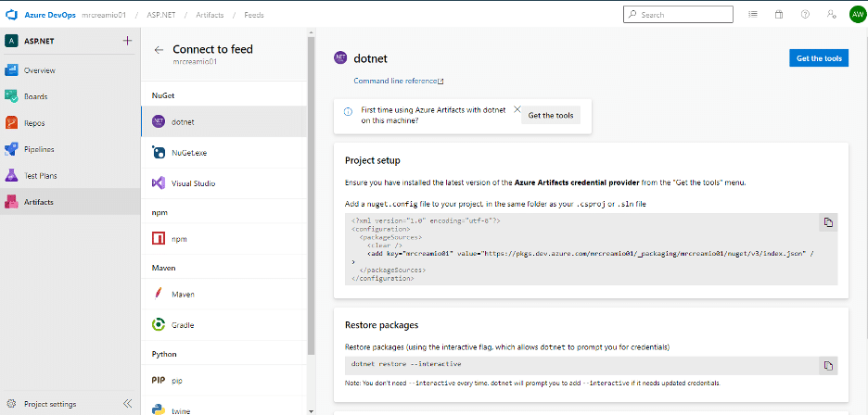Click the plus icon next to ASP.NET

(x=127, y=41)
